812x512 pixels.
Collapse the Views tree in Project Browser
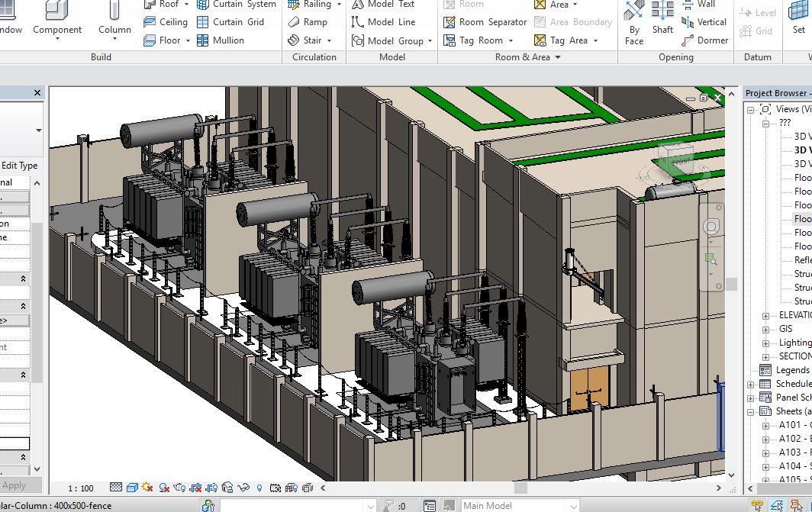click(752, 109)
